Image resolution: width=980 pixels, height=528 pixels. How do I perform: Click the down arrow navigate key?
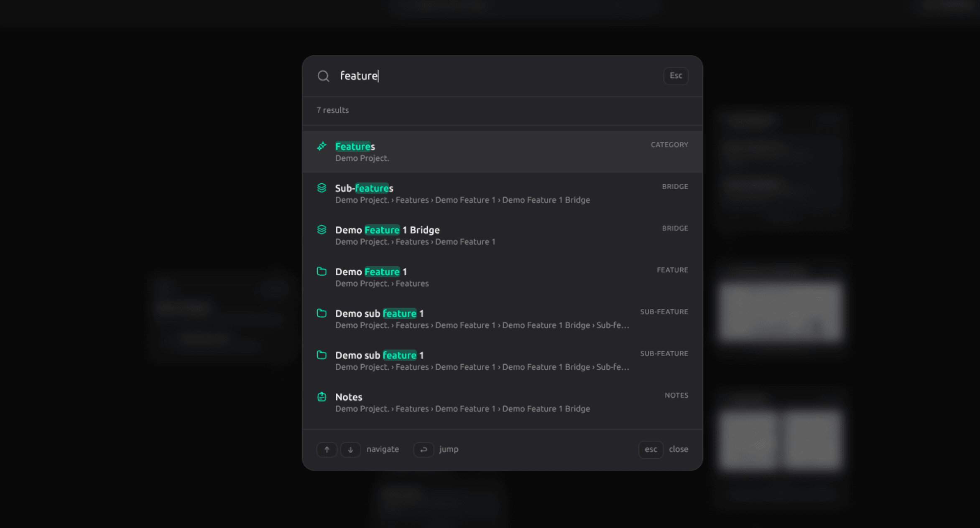tap(350, 449)
